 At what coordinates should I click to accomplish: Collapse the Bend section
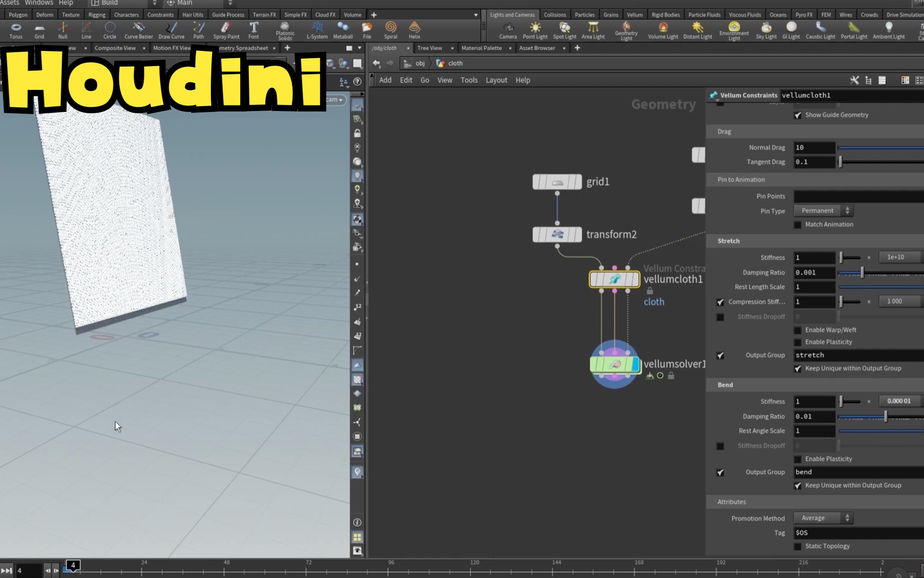[x=725, y=385]
